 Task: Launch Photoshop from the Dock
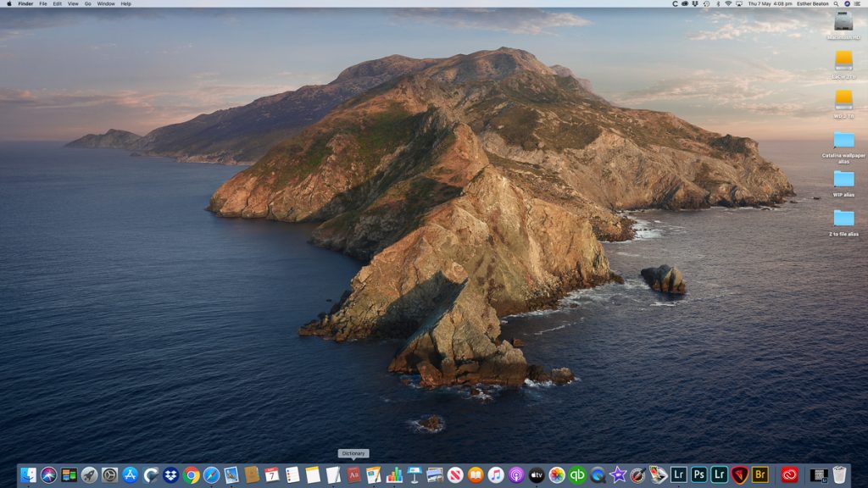point(698,475)
